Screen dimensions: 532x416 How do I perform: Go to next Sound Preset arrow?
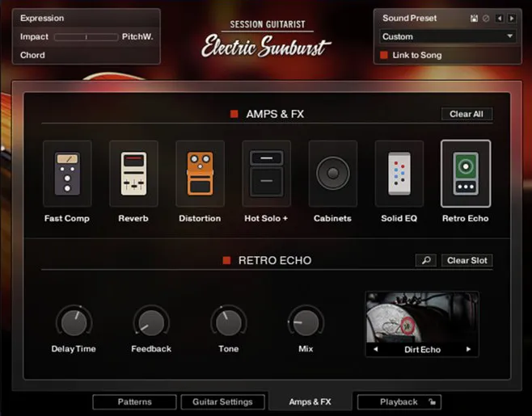point(512,19)
